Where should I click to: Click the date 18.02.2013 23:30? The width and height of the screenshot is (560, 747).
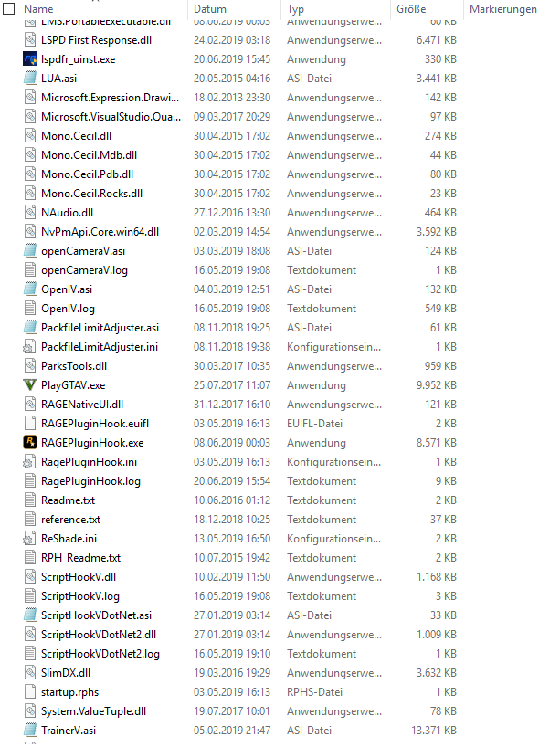coord(232,98)
